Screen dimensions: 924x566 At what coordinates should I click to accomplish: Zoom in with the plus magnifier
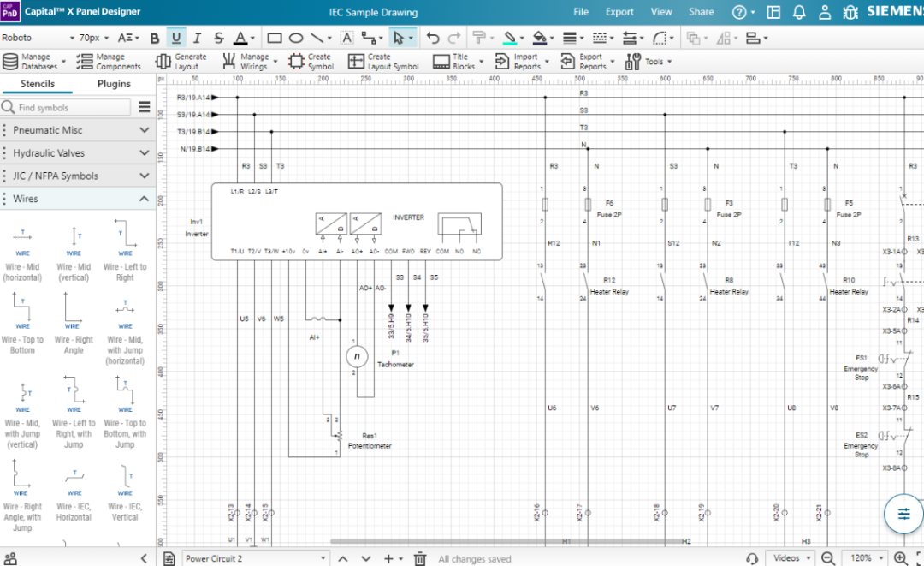(x=900, y=557)
